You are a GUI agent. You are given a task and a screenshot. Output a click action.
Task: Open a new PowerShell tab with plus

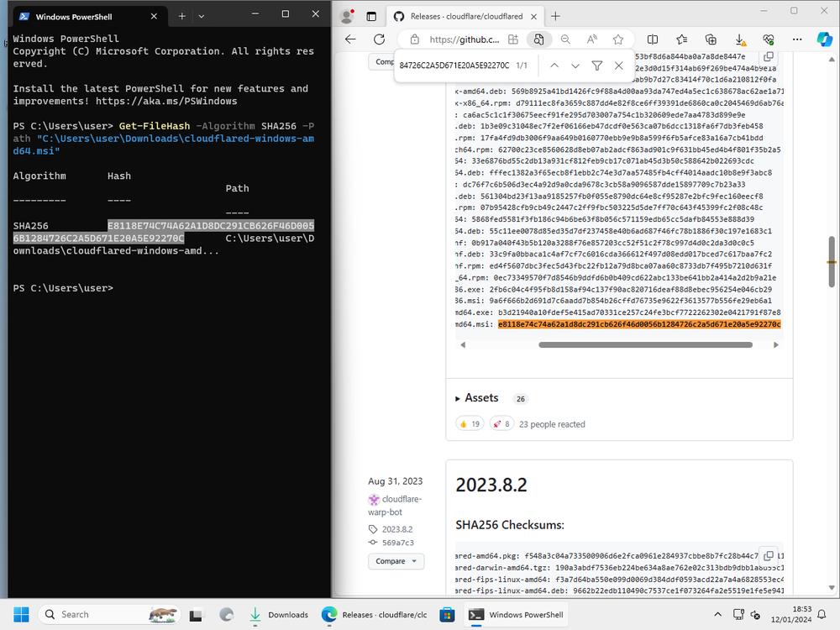pyautogui.click(x=182, y=17)
